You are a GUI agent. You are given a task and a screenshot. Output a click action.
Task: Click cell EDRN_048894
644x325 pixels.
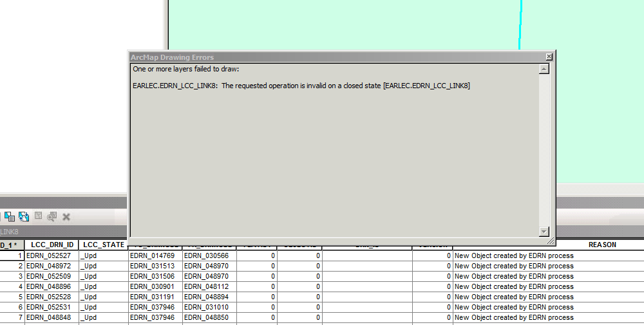[x=209, y=297]
